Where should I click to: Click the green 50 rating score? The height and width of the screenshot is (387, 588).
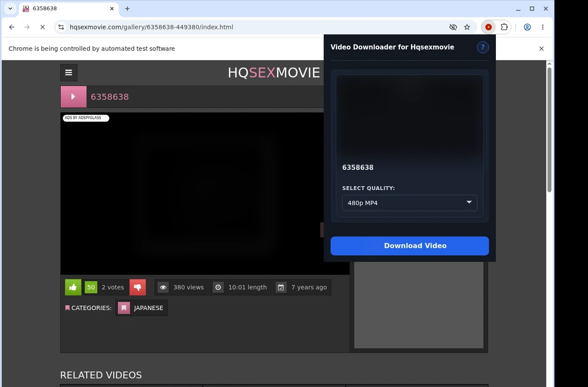[x=91, y=287]
